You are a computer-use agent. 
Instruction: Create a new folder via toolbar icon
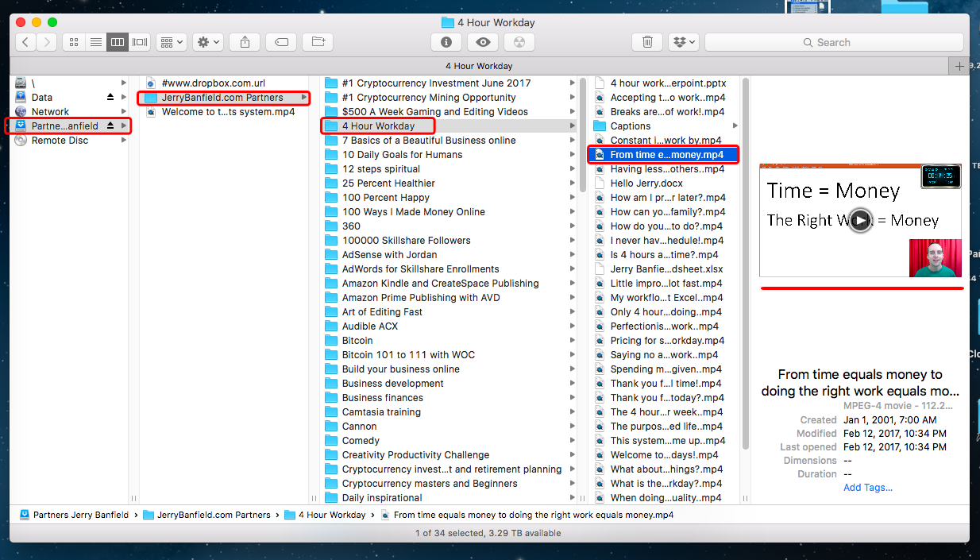click(x=318, y=42)
